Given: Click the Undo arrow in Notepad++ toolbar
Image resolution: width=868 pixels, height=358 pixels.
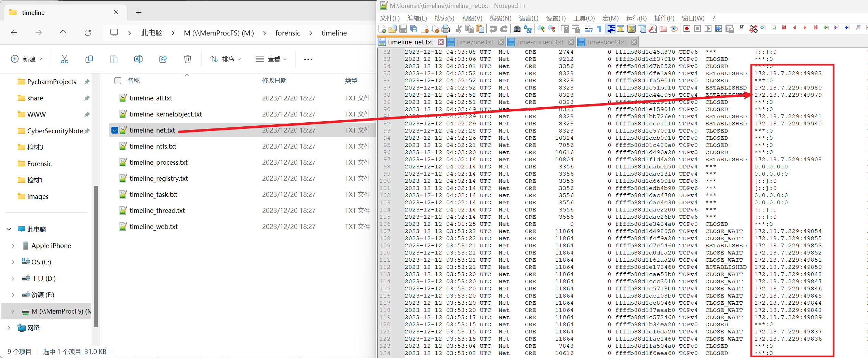Looking at the screenshot, I should pos(493,29).
